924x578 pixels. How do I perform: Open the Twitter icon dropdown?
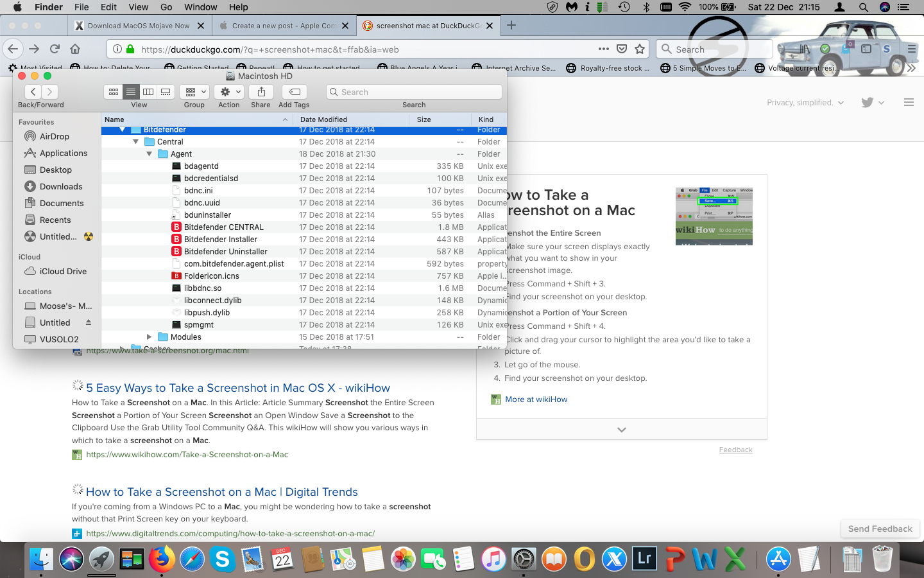(x=873, y=103)
